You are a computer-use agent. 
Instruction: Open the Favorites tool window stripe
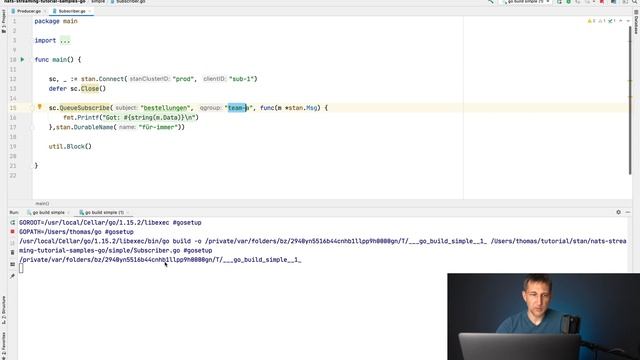[x=4, y=345]
